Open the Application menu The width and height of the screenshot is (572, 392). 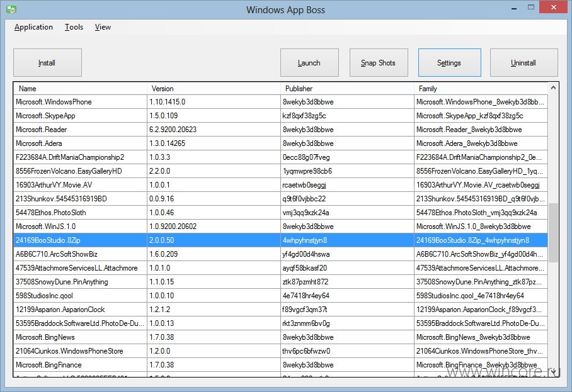point(33,27)
